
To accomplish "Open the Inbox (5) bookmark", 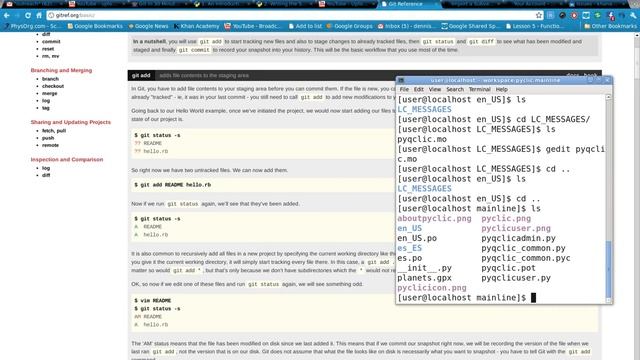I will pyautogui.click(x=407, y=26).
